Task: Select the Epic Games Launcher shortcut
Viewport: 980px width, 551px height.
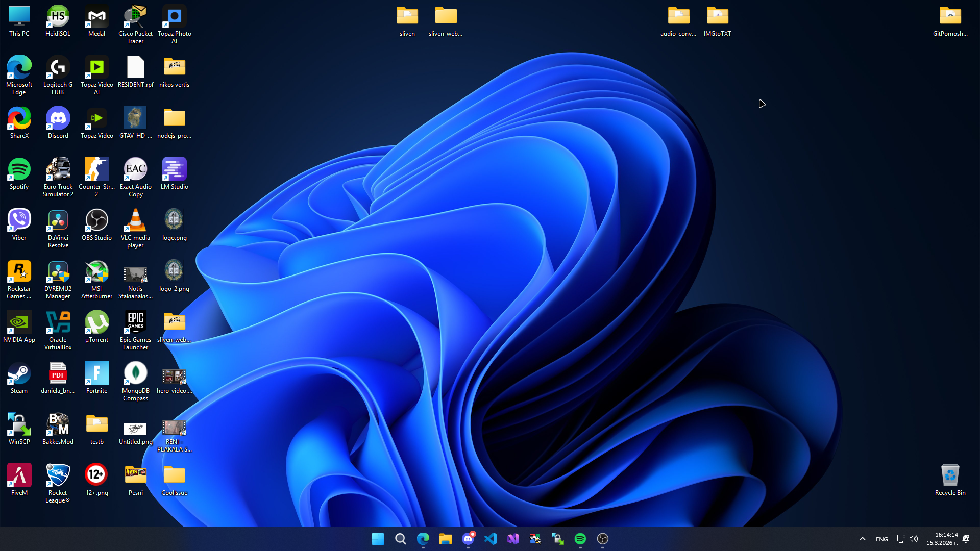Action: tap(136, 331)
